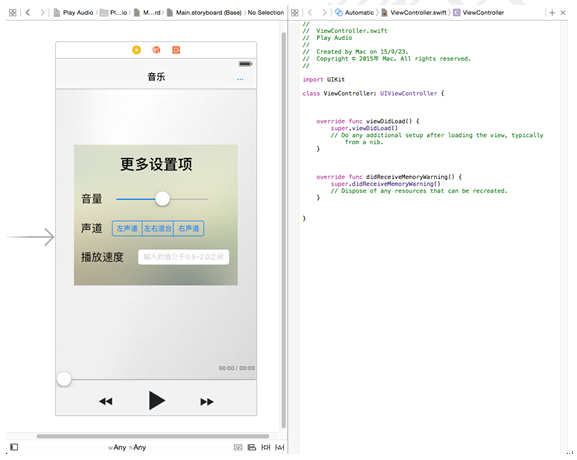Add another assistant editor with plus icon
The width and height of the screenshot is (577, 460).
coord(552,13)
